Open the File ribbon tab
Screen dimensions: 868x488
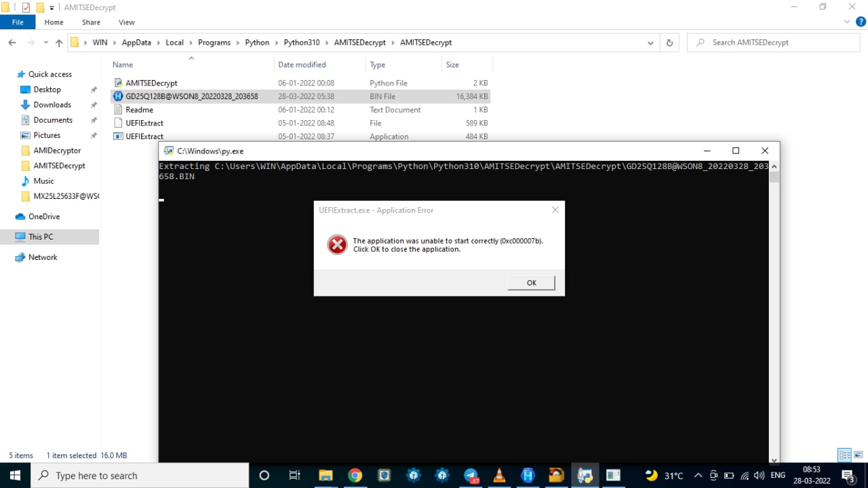[18, 22]
